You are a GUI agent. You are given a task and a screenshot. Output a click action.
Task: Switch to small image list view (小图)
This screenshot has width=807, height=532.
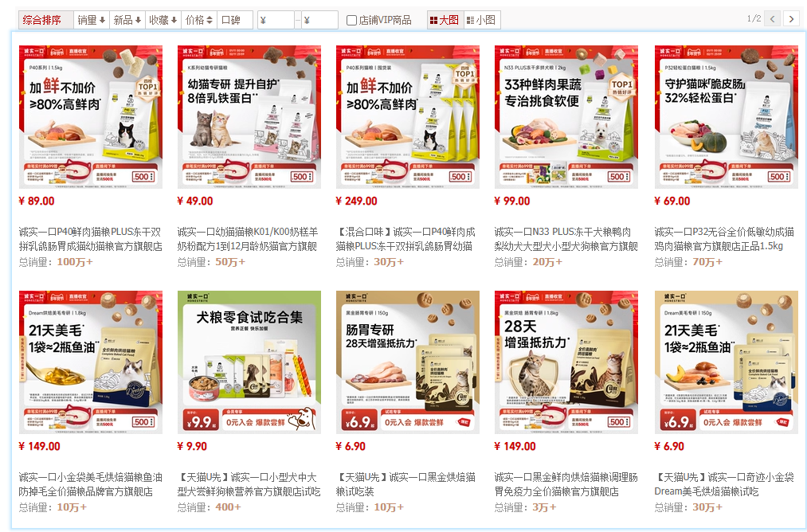pos(482,20)
